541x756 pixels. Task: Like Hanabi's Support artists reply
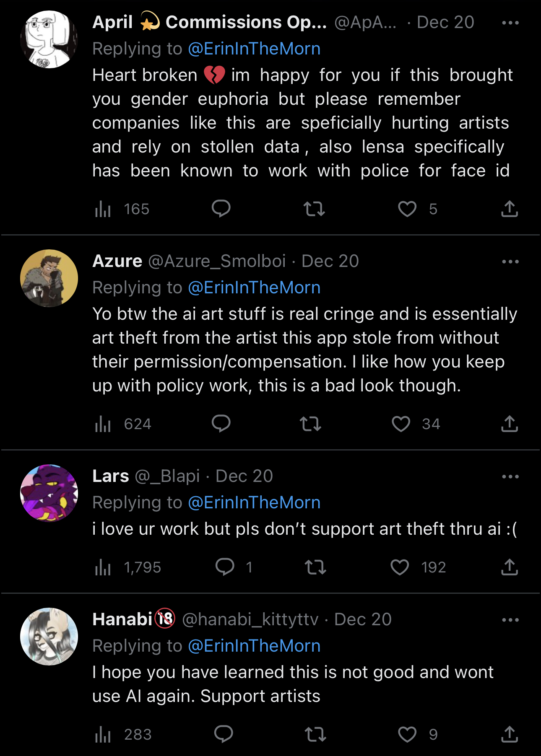[x=407, y=734]
